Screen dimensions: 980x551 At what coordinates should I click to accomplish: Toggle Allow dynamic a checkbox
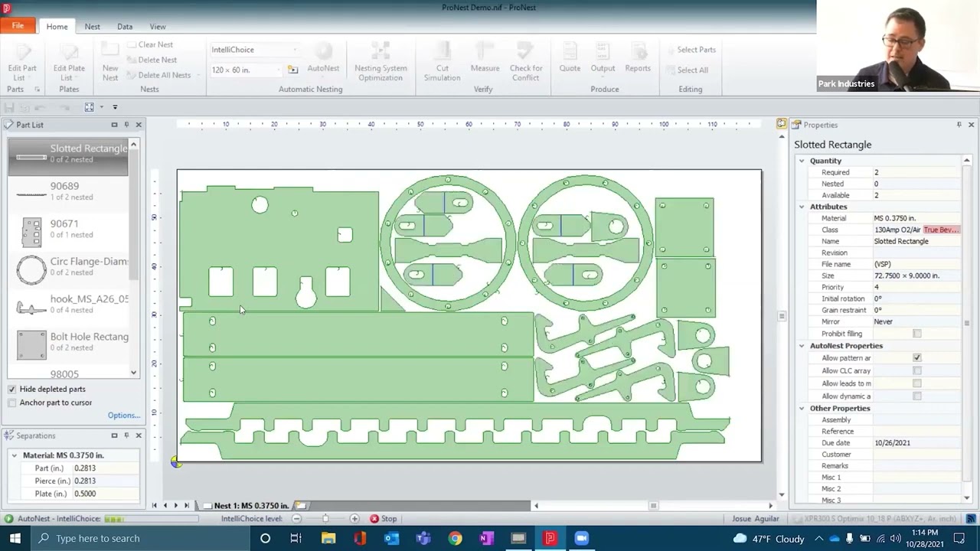click(917, 396)
